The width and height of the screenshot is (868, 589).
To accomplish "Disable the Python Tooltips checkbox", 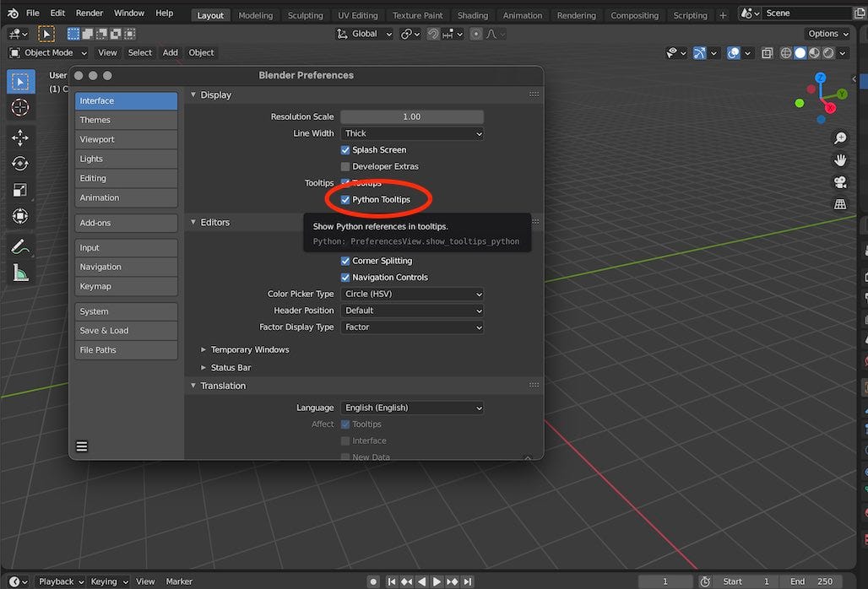I will click(345, 200).
